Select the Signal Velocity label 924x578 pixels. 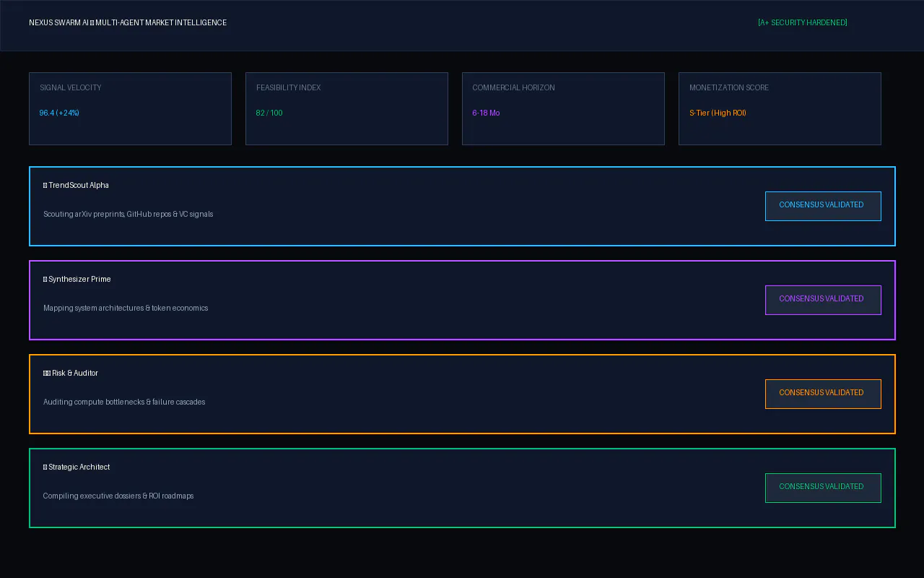[71, 88]
